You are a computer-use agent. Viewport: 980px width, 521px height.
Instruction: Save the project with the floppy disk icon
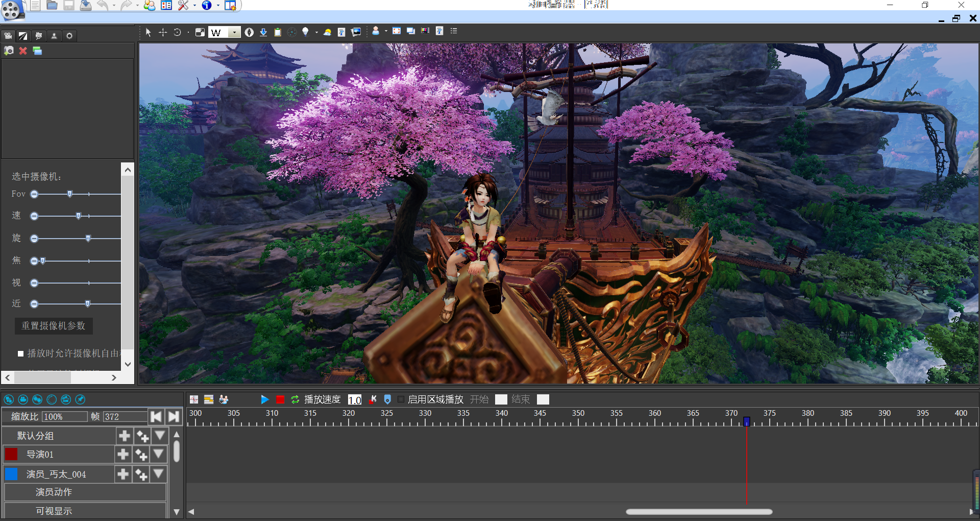point(69,5)
